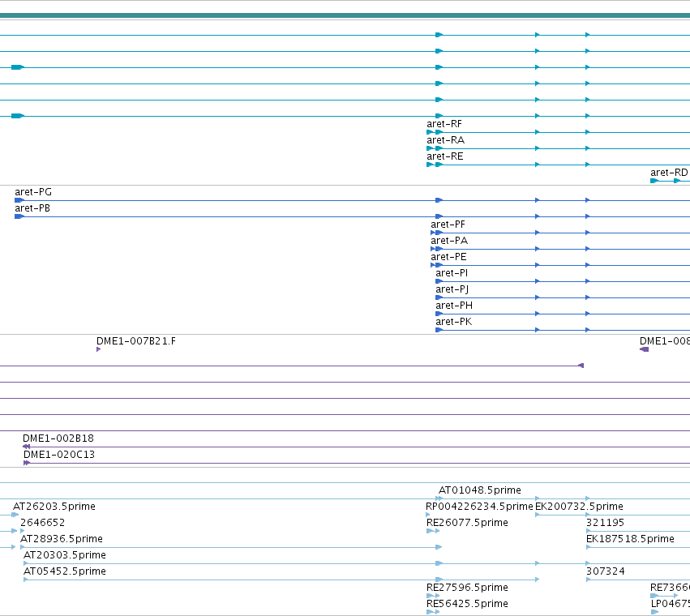This screenshot has height=616, width=690.
Task: Select the RP004226234.5prime EST label
Action: (479, 507)
